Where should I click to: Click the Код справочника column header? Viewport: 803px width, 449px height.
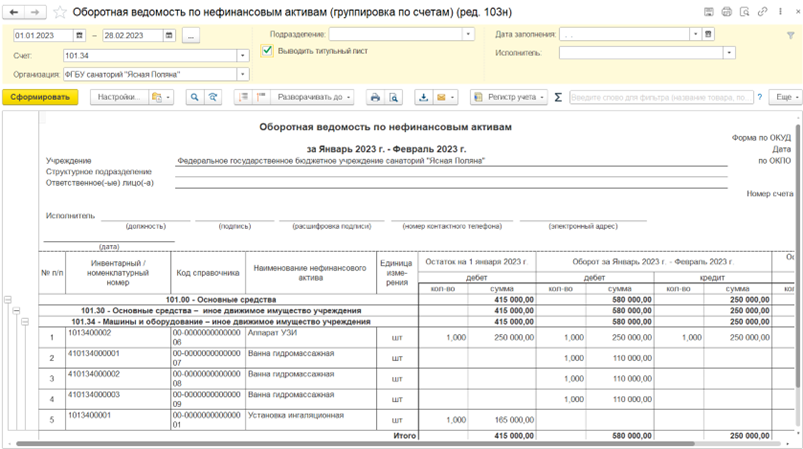(208, 273)
